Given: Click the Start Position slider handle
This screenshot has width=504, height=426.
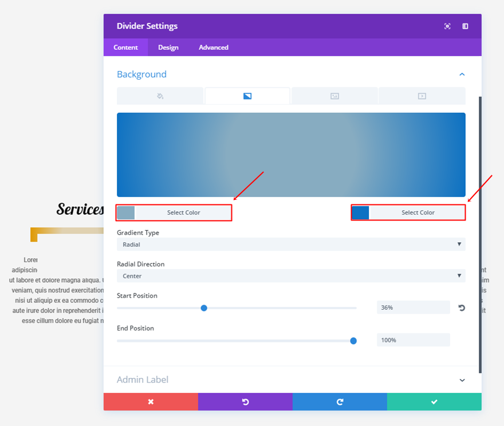Looking at the screenshot, I should pyautogui.click(x=204, y=308).
